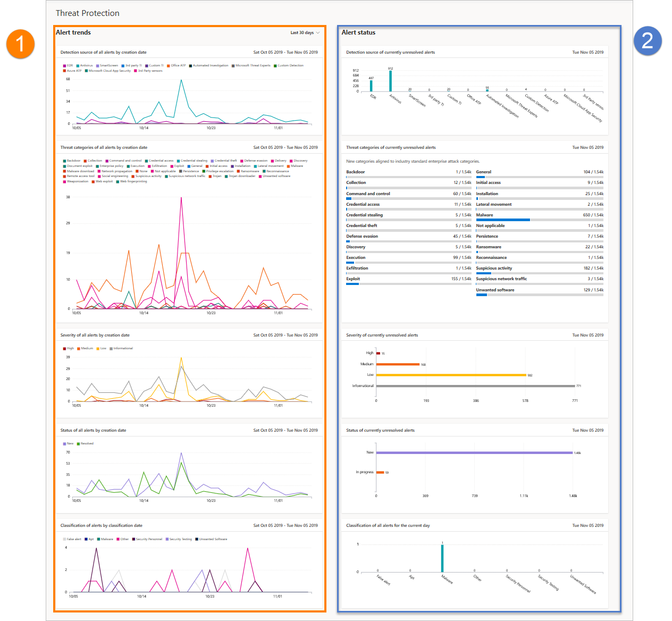672x621 pixels.
Task: Open the Exploit threat category row
Action: click(408, 279)
